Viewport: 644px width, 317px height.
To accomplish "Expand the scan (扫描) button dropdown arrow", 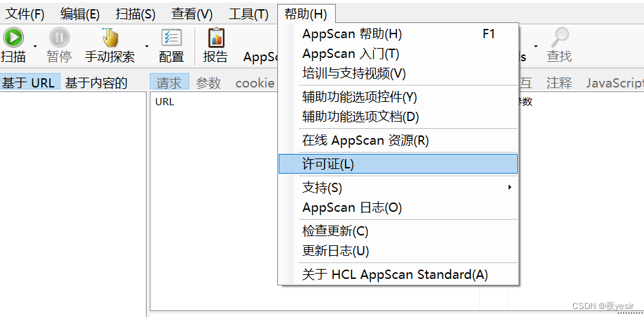I will (x=35, y=46).
